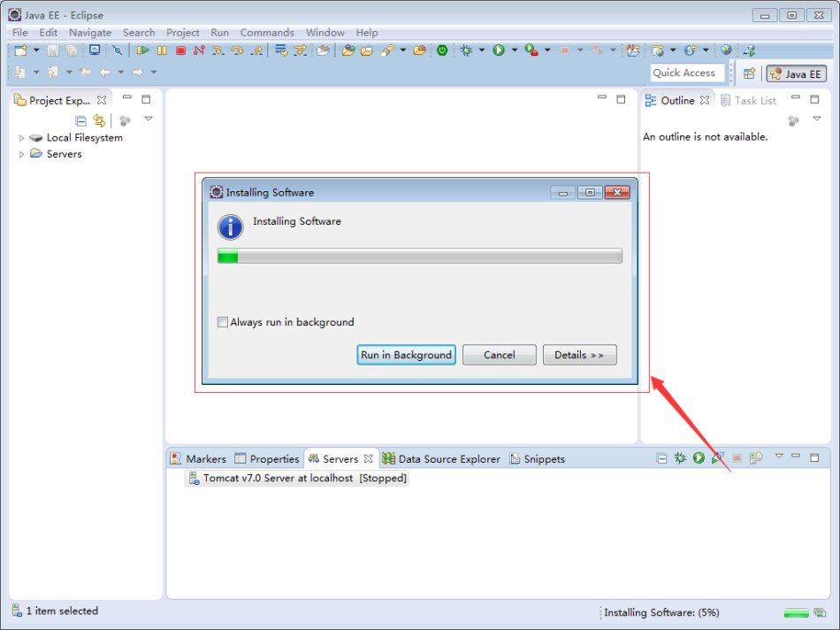Select Tomcat v7.0 Server at localhost row
The height and width of the screenshot is (630, 840).
tap(297, 478)
